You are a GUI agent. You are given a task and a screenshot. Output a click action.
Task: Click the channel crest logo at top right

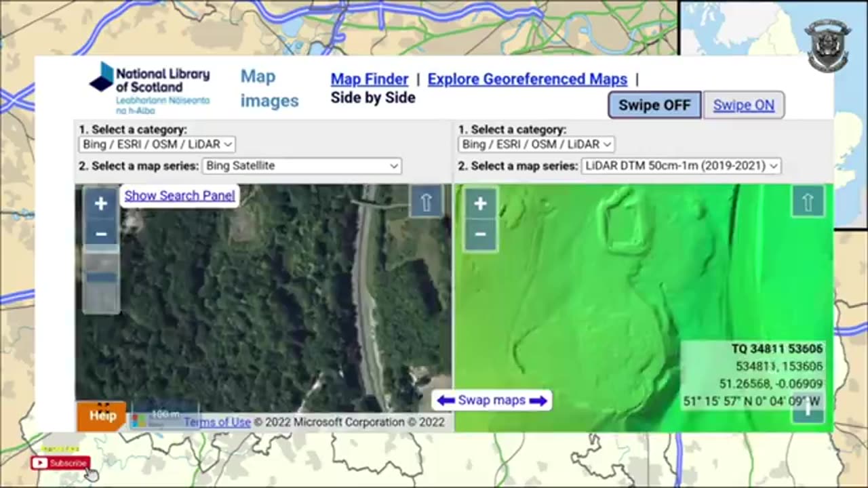pyautogui.click(x=829, y=45)
